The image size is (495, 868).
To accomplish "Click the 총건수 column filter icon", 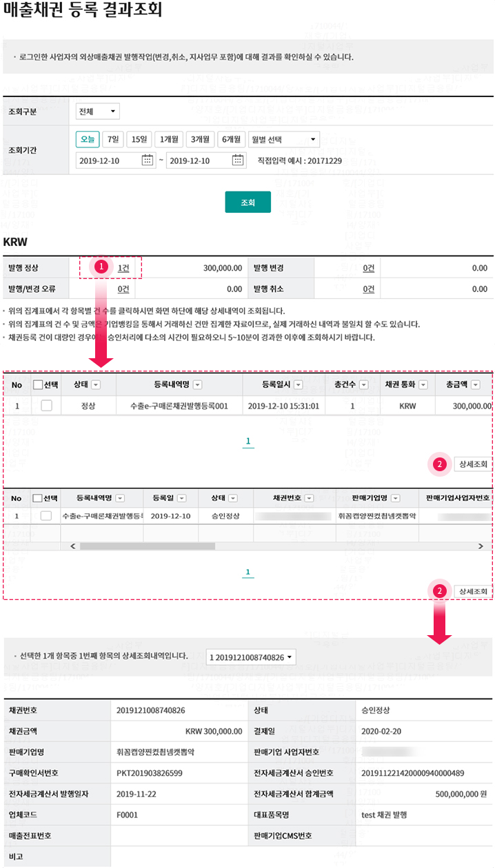I will (363, 385).
